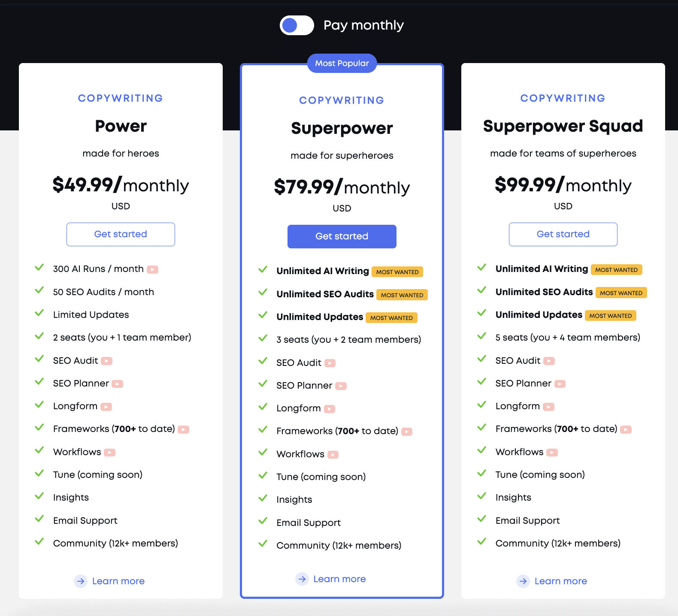Click the Most Popular badge
The width and height of the screenshot is (678, 616).
342,63
